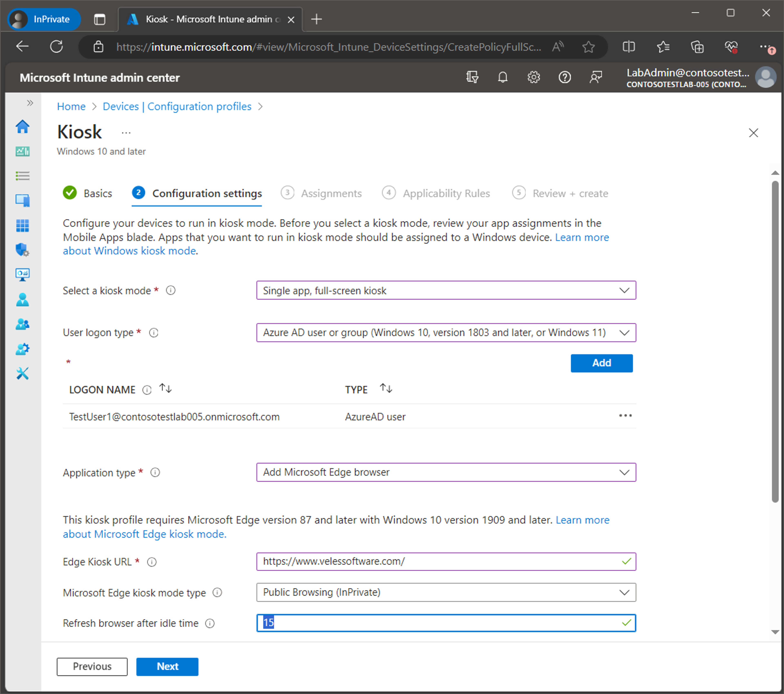Viewport: 784px width, 694px height.
Task: Select the Assignments step tab
Action: coord(321,193)
